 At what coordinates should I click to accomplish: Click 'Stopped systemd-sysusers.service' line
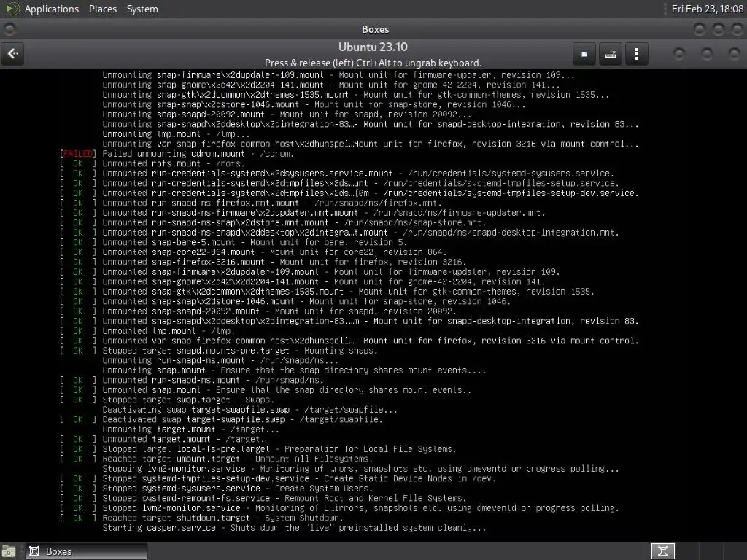coord(238,489)
